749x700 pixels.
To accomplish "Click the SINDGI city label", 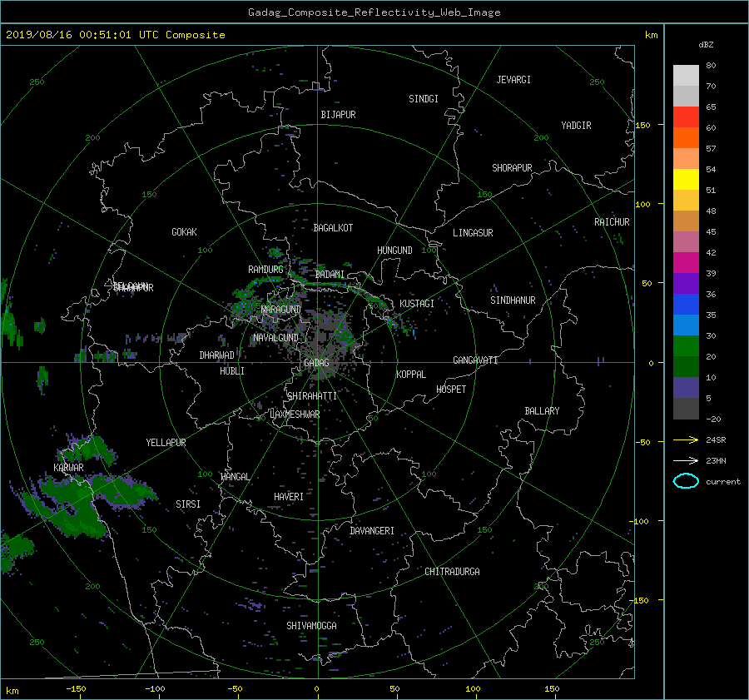I will point(424,99).
